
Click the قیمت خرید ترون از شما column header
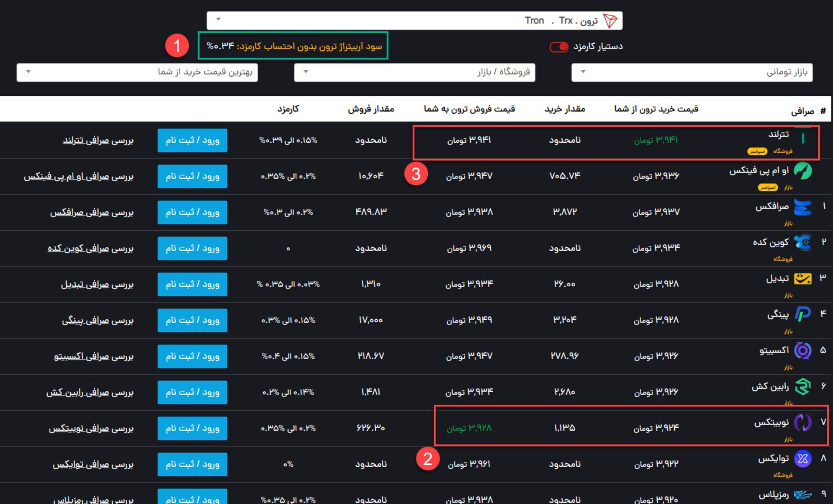pyautogui.click(x=656, y=109)
